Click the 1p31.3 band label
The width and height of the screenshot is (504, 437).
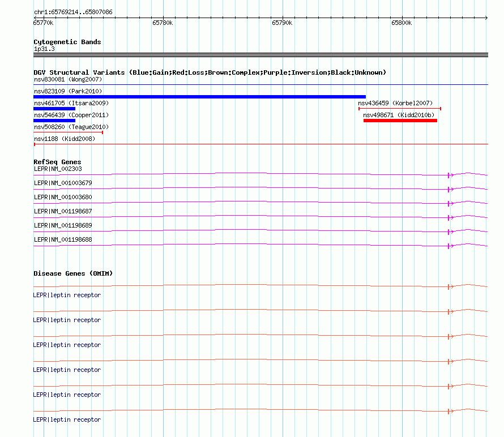tap(44, 49)
